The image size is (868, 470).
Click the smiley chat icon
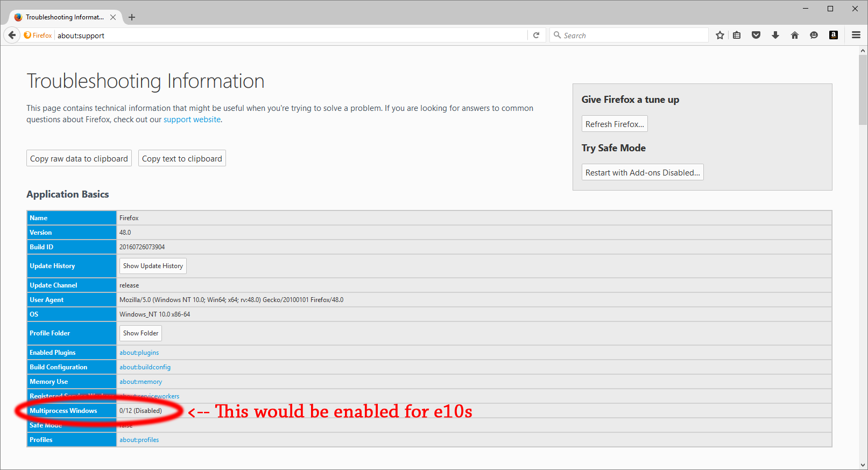[814, 35]
